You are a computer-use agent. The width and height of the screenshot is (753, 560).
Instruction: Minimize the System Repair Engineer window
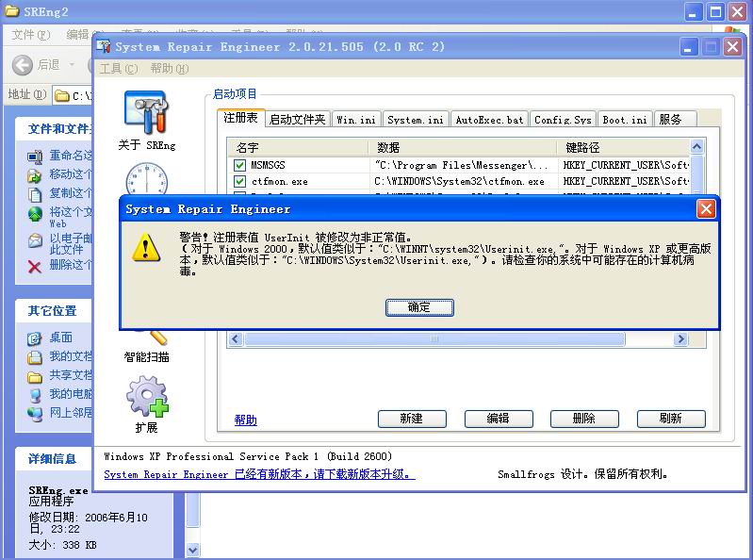(689, 47)
